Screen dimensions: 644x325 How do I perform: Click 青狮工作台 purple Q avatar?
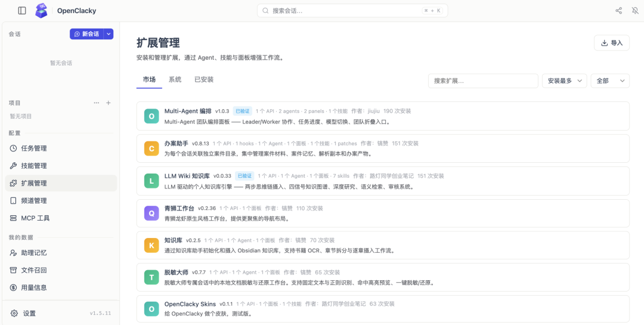tap(151, 213)
